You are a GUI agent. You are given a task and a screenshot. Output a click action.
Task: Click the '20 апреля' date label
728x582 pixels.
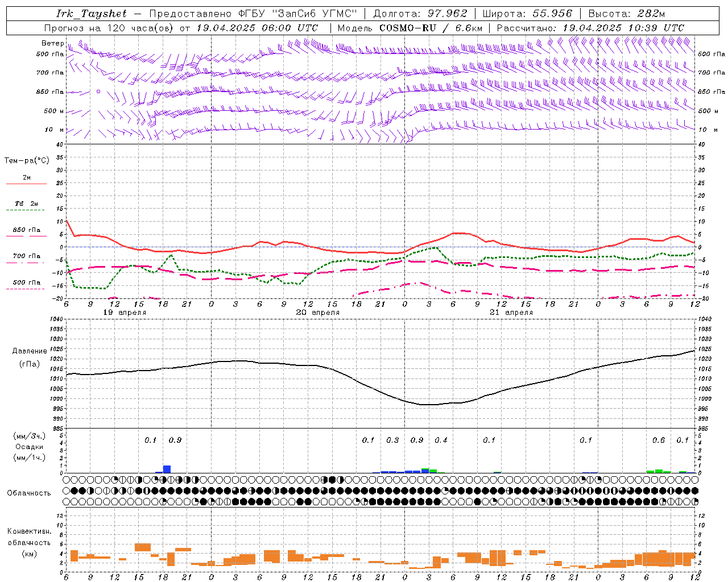pyautogui.click(x=318, y=313)
